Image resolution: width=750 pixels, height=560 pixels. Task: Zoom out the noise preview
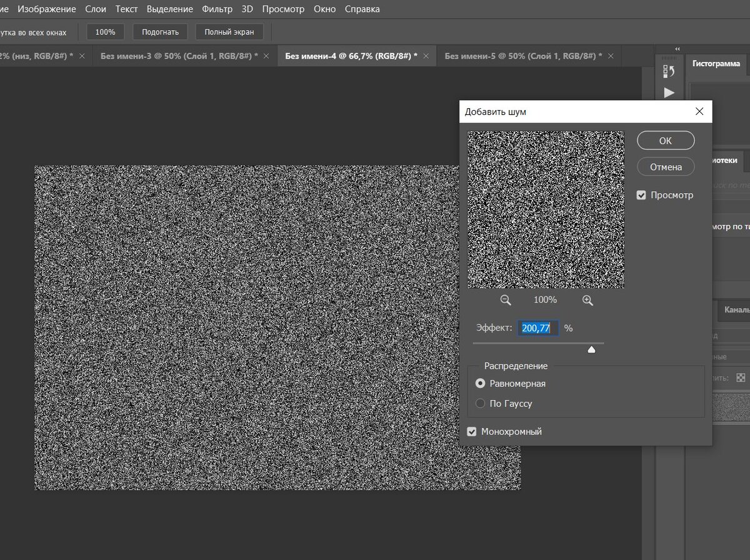click(506, 300)
